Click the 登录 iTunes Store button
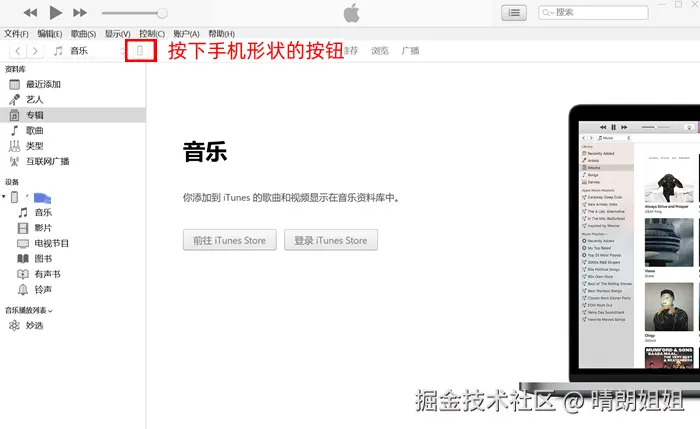 (331, 240)
